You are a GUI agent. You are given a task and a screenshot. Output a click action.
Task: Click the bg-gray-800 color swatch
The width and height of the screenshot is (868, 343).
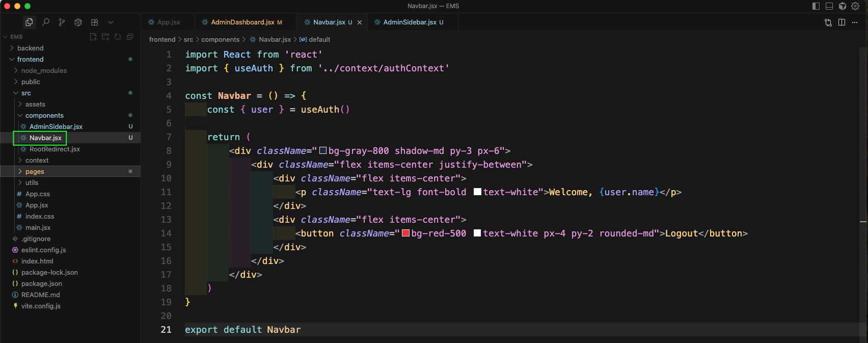click(323, 150)
